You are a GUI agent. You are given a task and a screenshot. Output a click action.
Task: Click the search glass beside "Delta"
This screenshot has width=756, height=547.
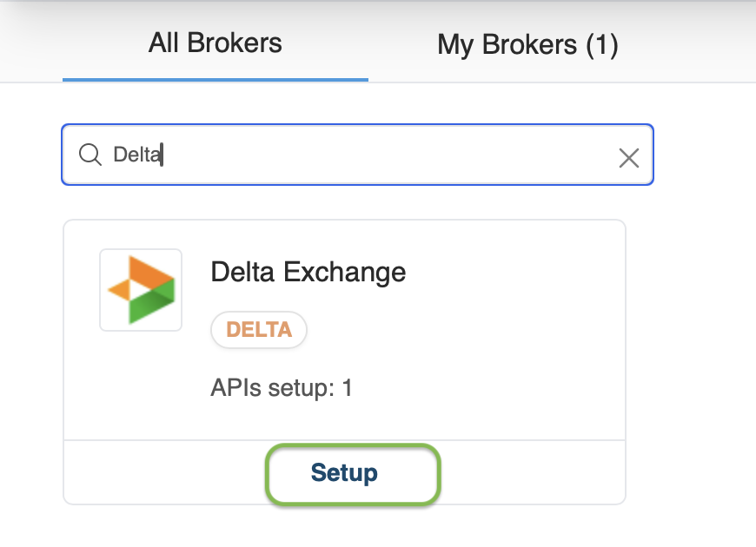point(90,155)
